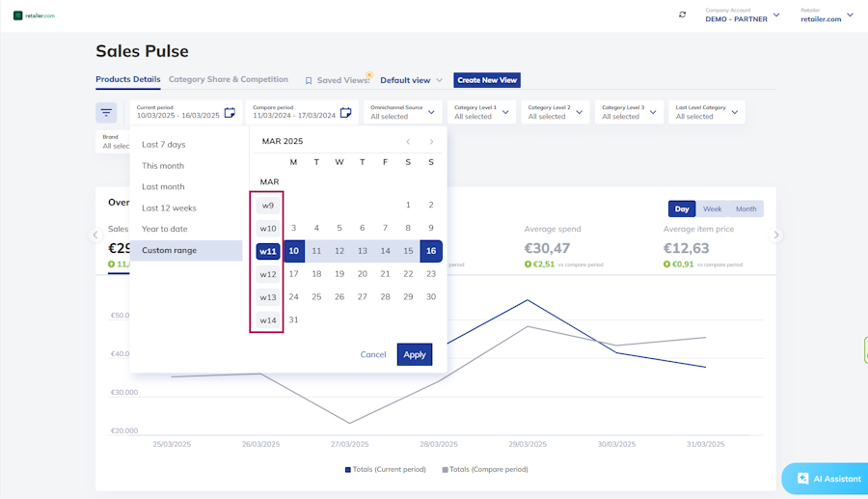Select week w12 in the calendar
Screen dimensions: 868x499
pos(268,274)
